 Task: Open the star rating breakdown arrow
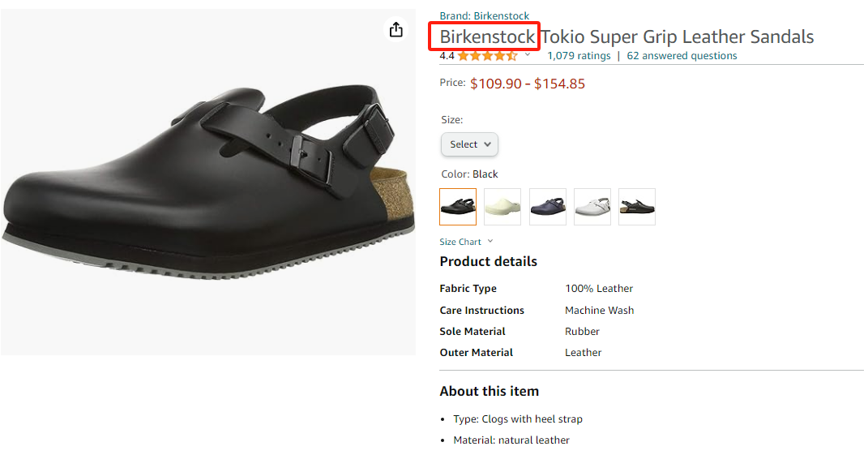tap(528, 55)
